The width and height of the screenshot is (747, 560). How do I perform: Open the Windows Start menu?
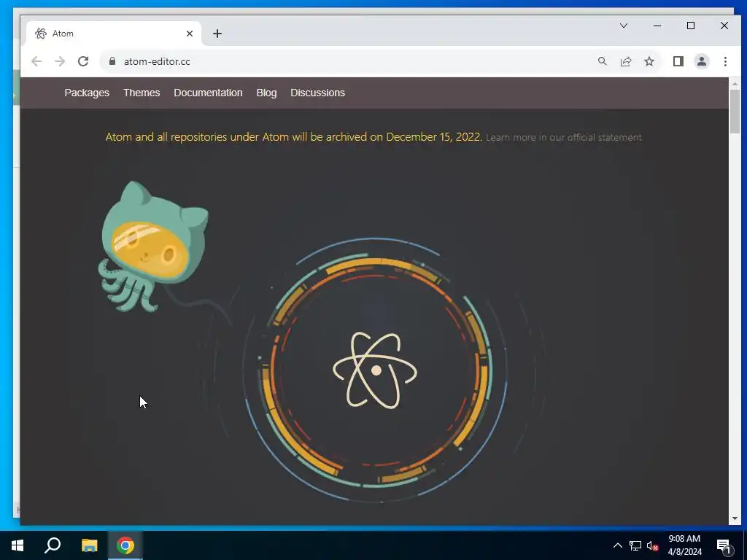pyautogui.click(x=18, y=545)
